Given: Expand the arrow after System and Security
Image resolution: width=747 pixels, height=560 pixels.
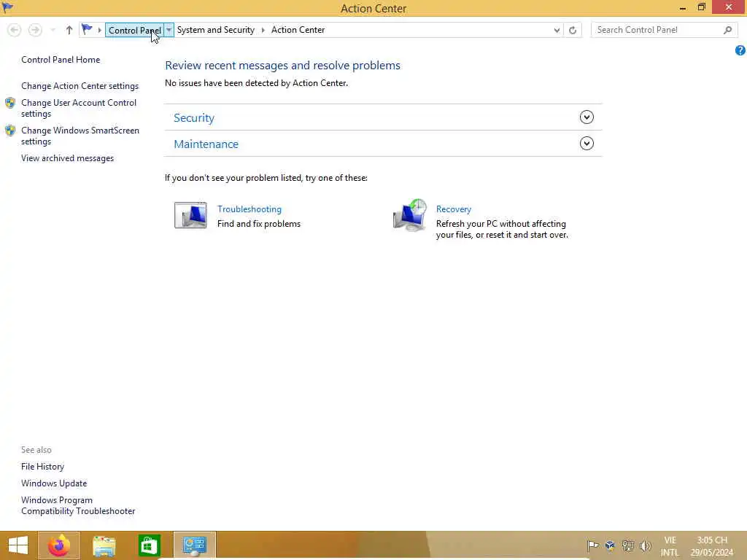Looking at the screenshot, I should point(263,30).
